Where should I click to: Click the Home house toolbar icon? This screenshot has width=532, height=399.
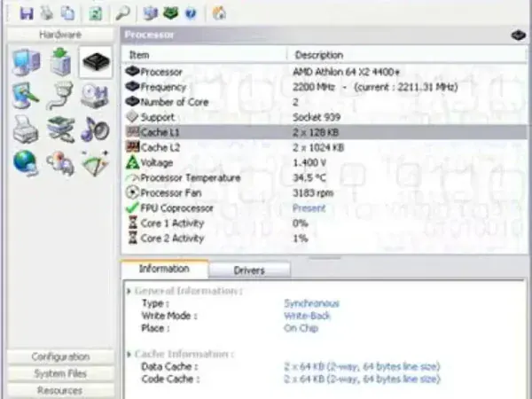pyautogui.click(x=219, y=13)
